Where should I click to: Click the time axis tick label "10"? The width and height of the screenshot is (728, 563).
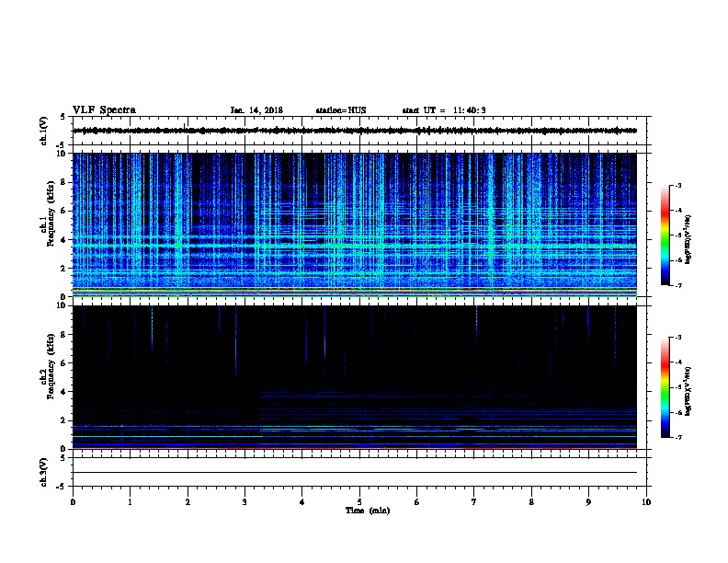coord(646,502)
